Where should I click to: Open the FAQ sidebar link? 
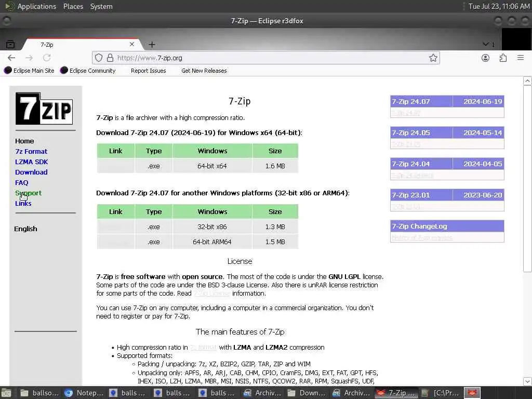[22, 182]
